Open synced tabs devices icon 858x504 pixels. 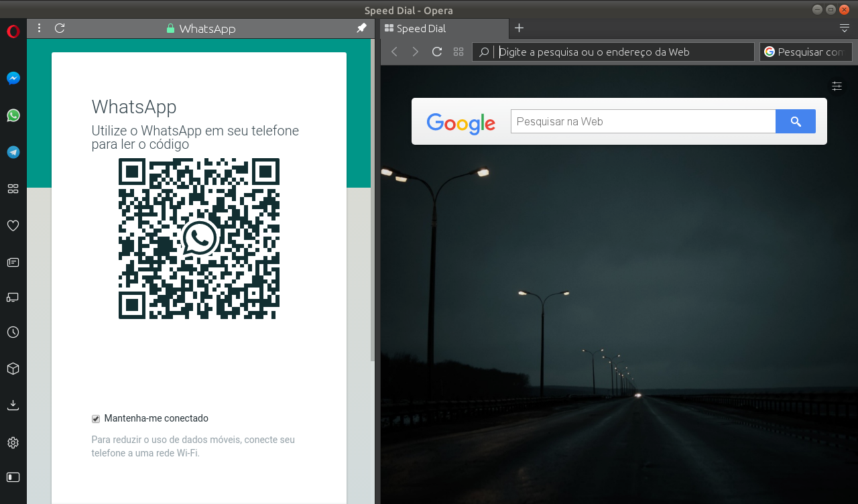click(x=13, y=297)
